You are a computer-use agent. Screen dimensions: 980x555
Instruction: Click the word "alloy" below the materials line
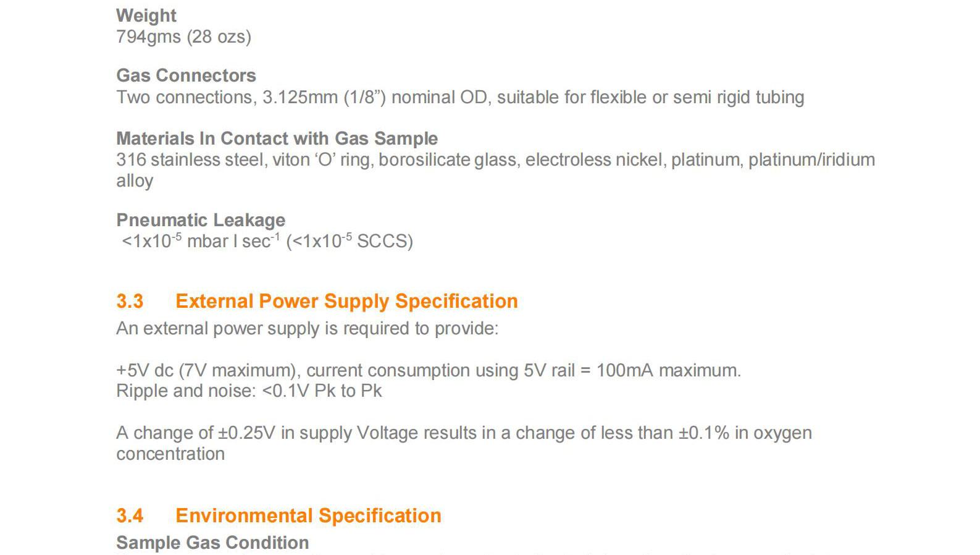pos(135,181)
